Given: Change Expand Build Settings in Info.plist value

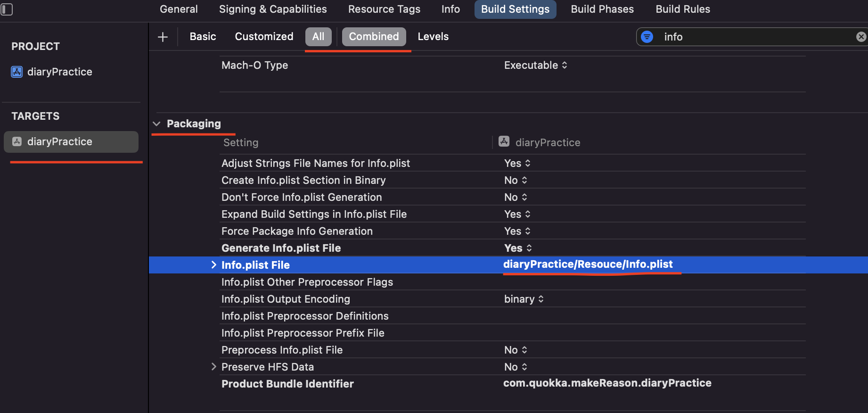Looking at the screenshot, I should (517, 214).
